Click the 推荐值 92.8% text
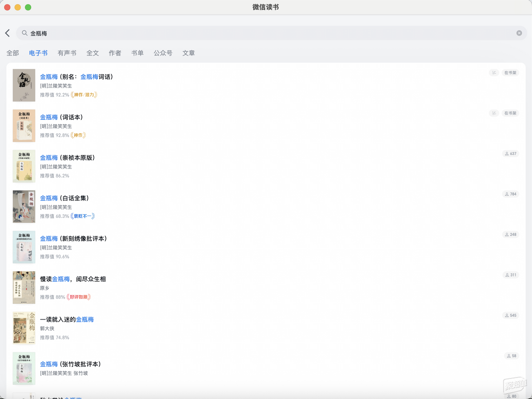Screen dimensions: 532x399 tap(55, 135)
